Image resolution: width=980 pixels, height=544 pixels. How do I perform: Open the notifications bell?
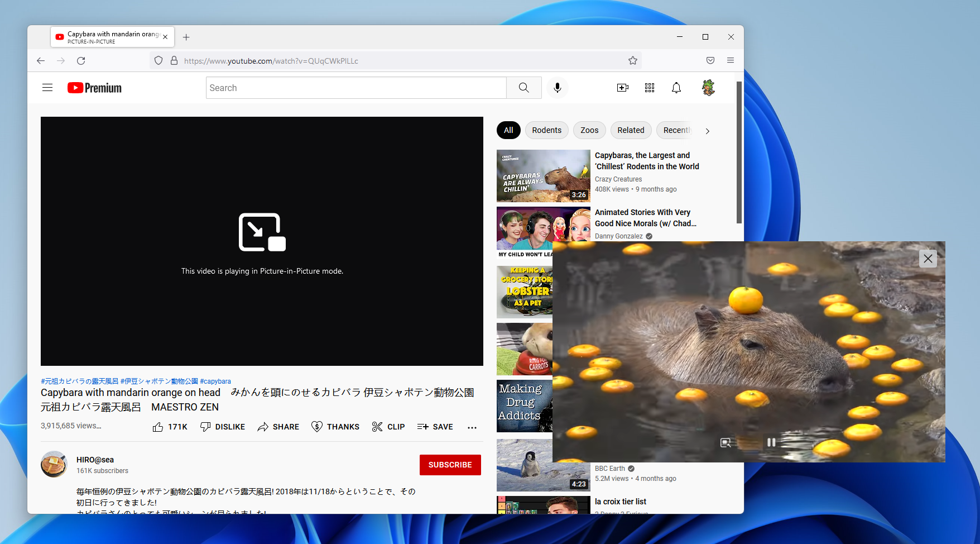tap(676, 88)
